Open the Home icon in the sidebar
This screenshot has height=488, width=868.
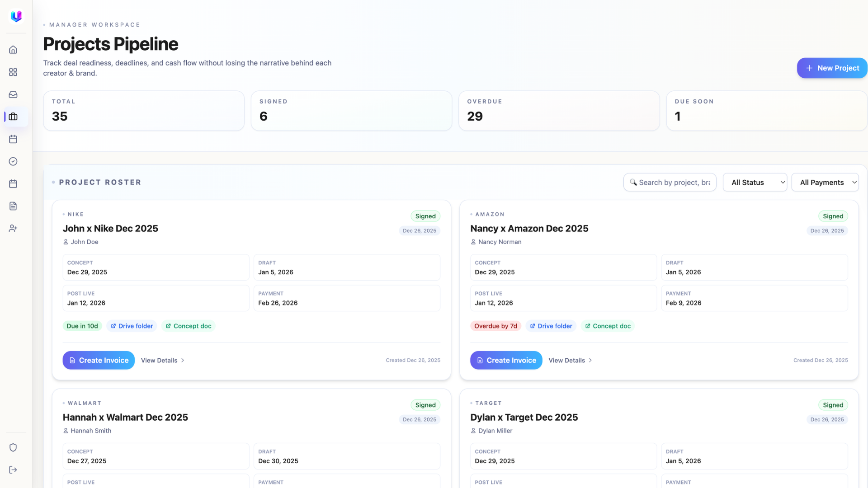point(13,50)
